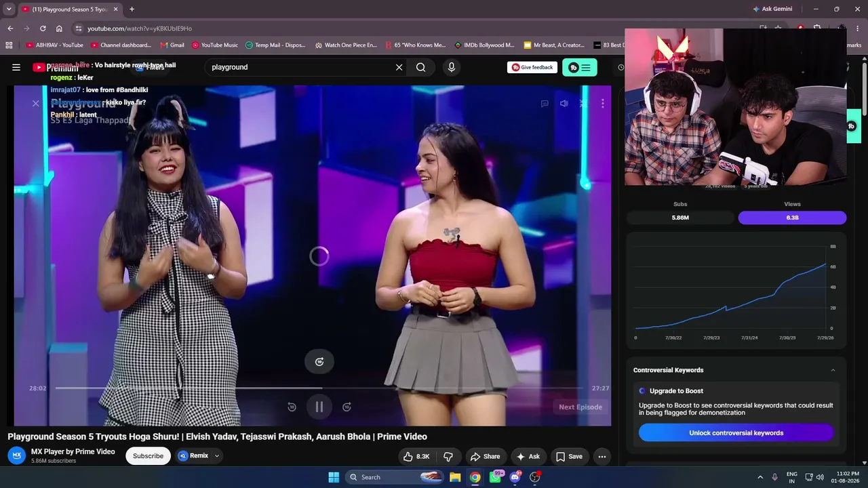
Task: Open the MX Player channel avatar
Action: point(18,455)
